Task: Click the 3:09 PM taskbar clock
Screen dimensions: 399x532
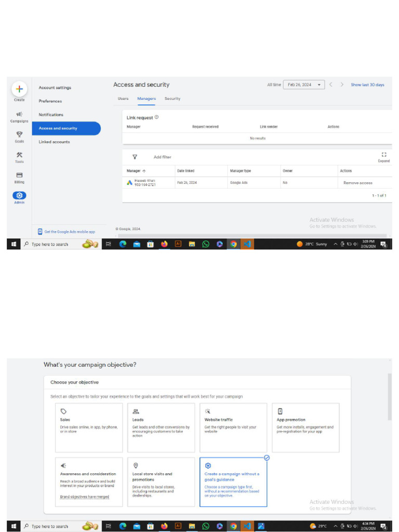Action: [368, 244]
